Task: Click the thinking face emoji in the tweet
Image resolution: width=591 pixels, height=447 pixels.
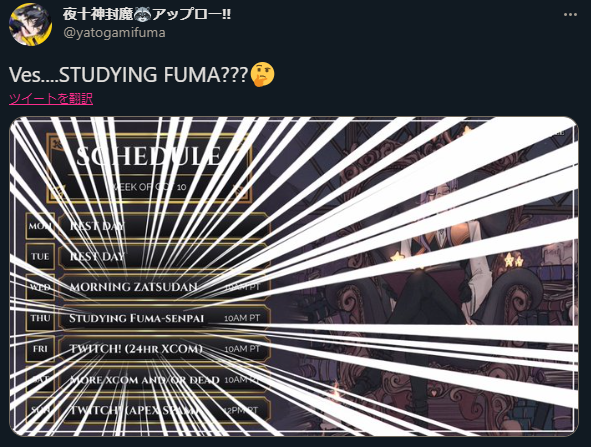Action: tap(262, 75)
